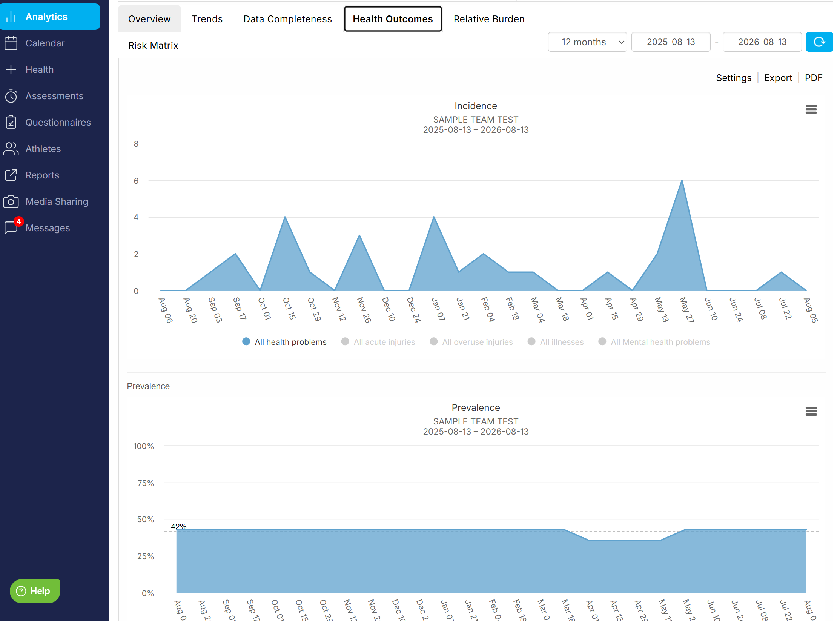Toggle All Mental health problems legend series

654,342
